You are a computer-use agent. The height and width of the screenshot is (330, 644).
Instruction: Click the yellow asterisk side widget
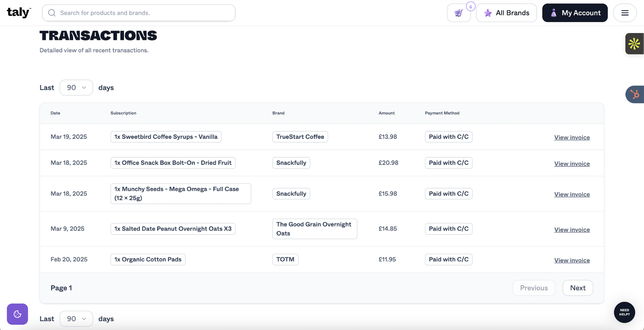[x=634, y=44]
